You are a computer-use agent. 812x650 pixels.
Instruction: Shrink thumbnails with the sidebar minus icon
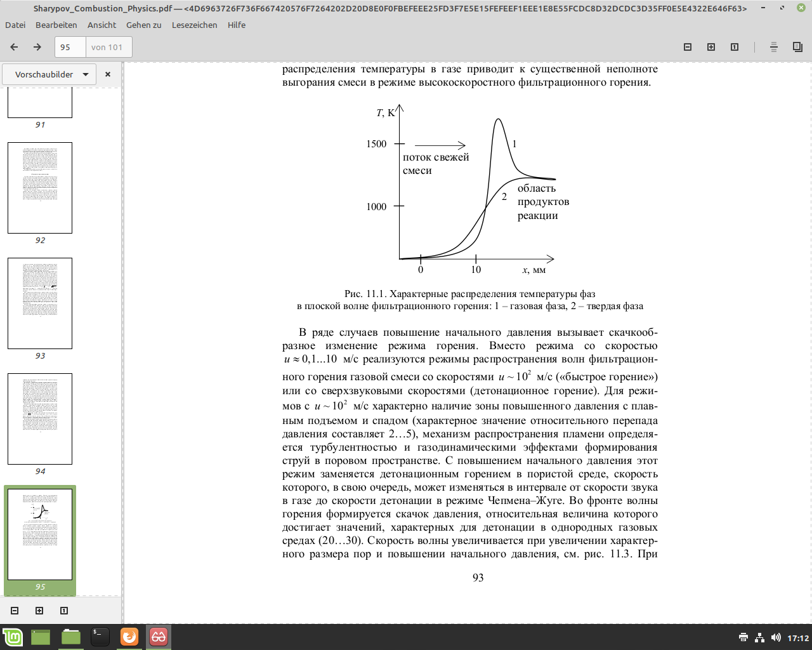(x=15, y=611)
